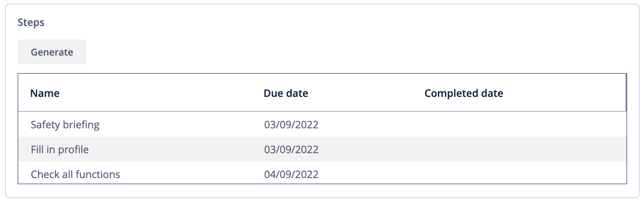Click the Generate button
This screenshot has height=204, width=644.
click(x=52, y=52)
